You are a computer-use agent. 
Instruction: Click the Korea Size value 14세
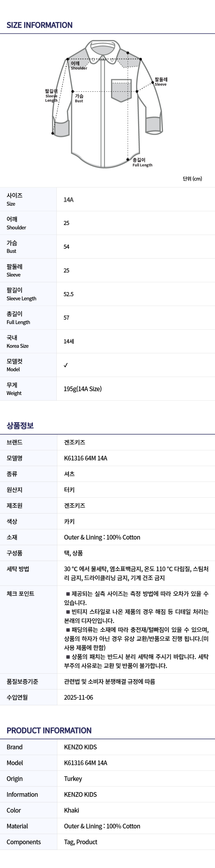[x=69, y=341]
